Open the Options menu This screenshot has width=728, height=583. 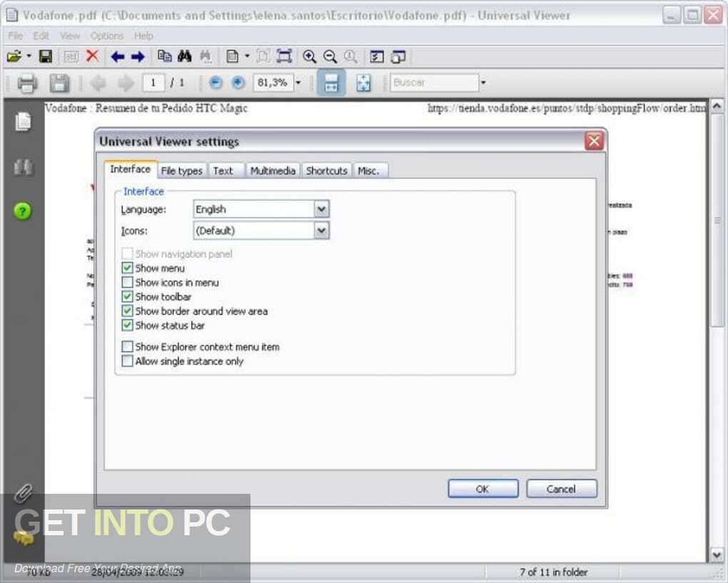click(107, 36)
